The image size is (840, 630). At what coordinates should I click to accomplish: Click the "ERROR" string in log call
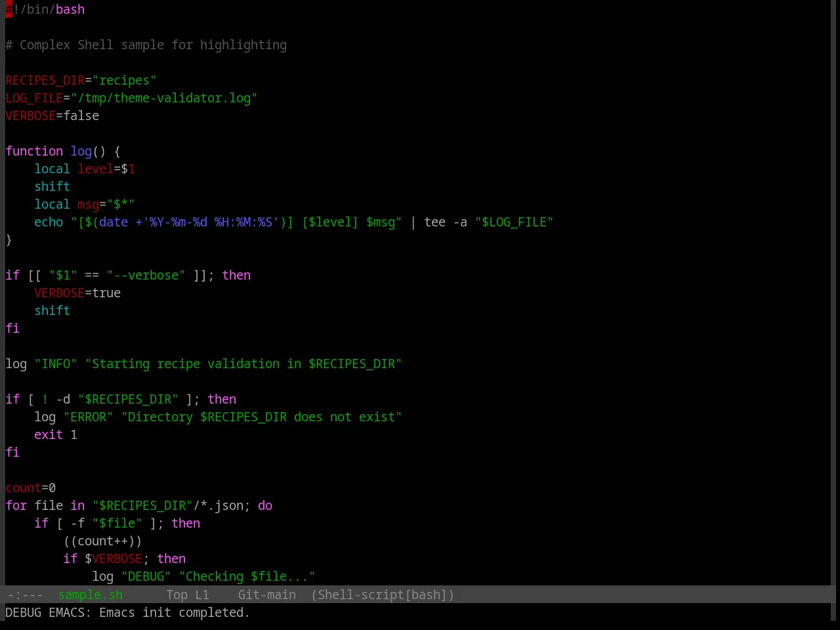pos(88,417)
